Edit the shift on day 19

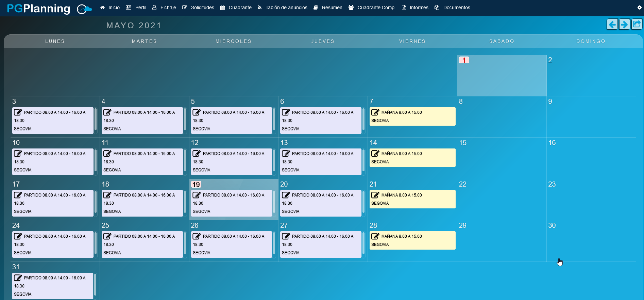tap(197, 195)
